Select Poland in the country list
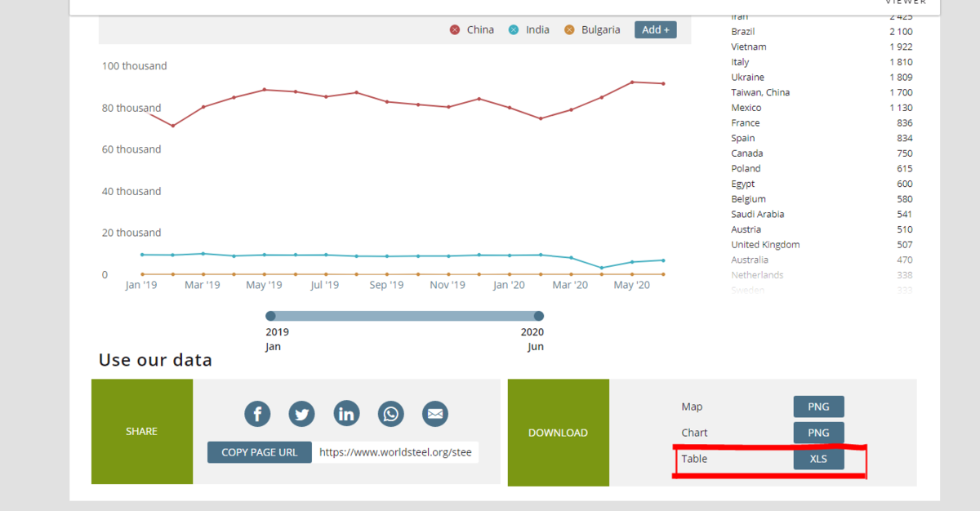This screenshot has width=980, height=511. (746, 169)
